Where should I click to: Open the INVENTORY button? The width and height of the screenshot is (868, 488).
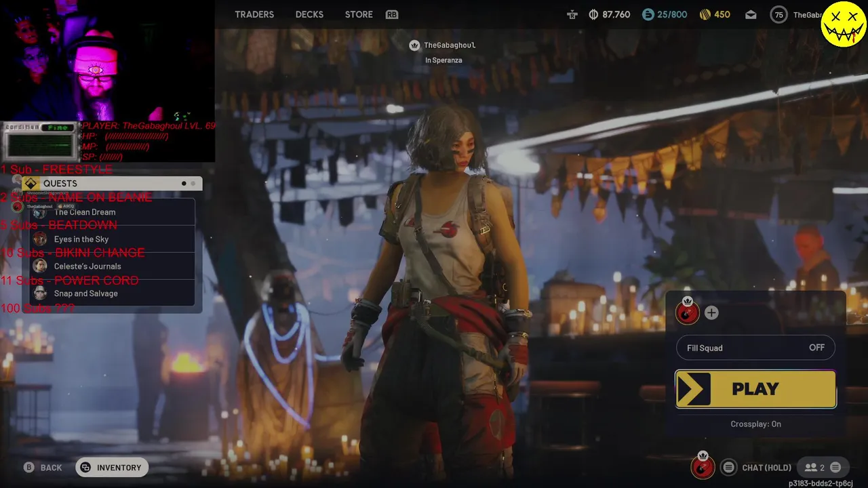[112, 468]
